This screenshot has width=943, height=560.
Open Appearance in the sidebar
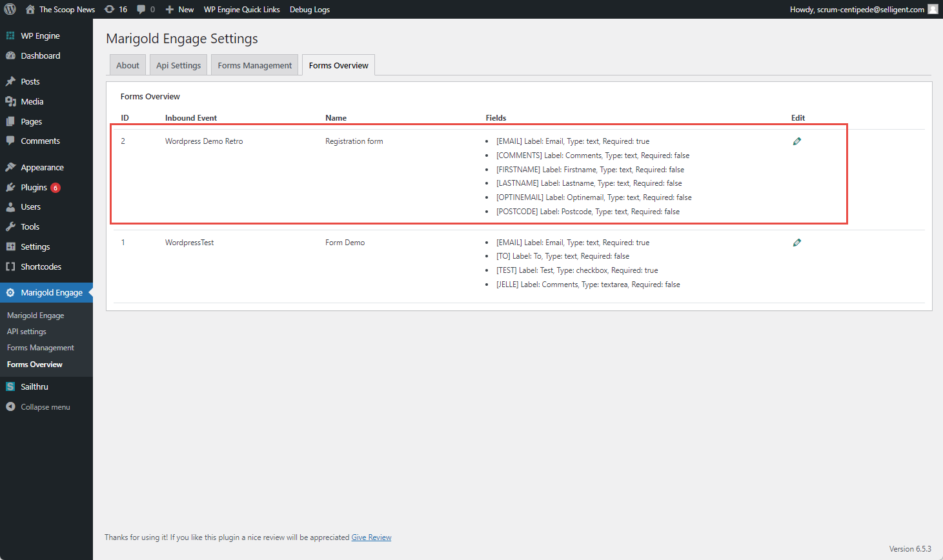point(42,167)
